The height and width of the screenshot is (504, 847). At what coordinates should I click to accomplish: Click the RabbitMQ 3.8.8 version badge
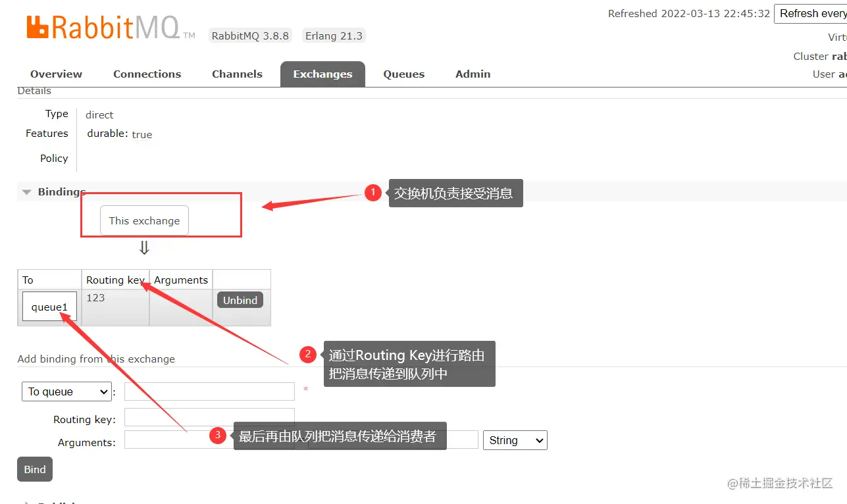(250, 36)
